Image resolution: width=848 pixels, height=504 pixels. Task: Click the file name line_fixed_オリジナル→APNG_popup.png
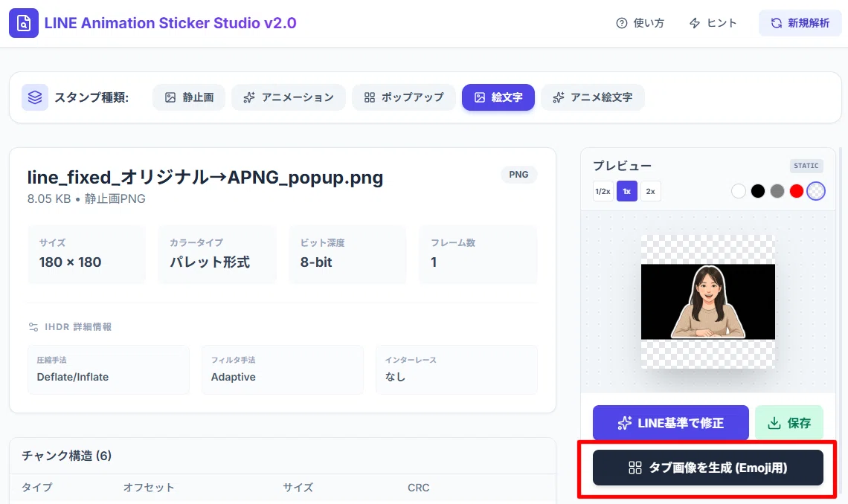coord(205,177)
